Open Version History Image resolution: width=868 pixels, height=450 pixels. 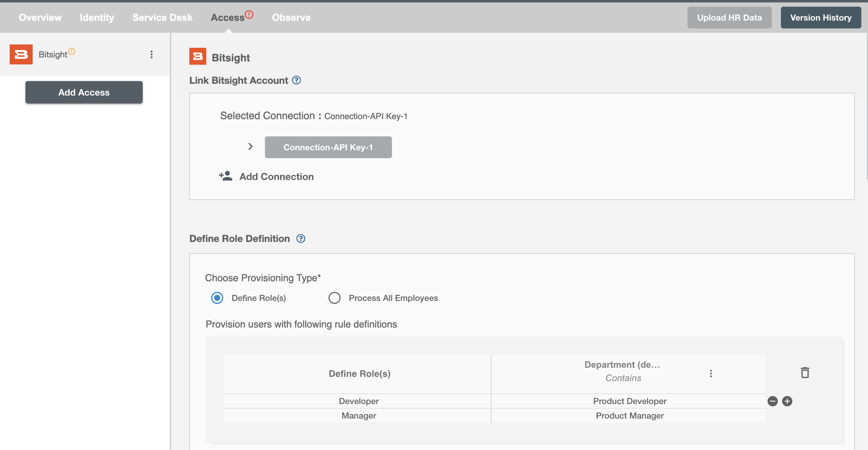pyautogui.click(x=821, y=18)
